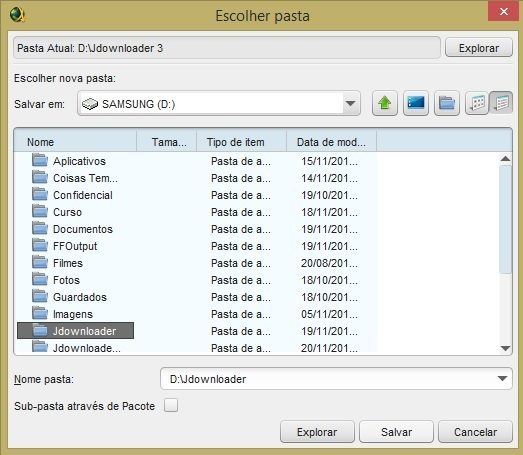Click the Explorar button next to Pasta Atual

(x=479, y=48)
